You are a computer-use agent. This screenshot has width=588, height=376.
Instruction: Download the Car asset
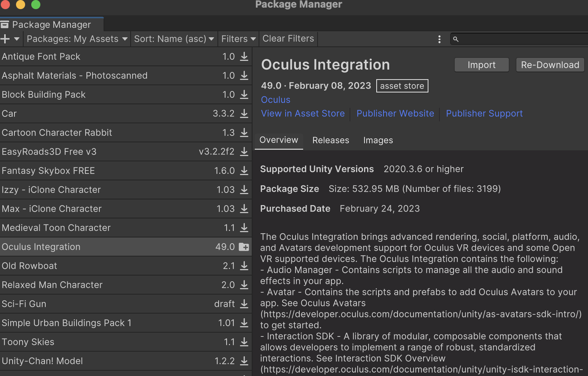244,113
